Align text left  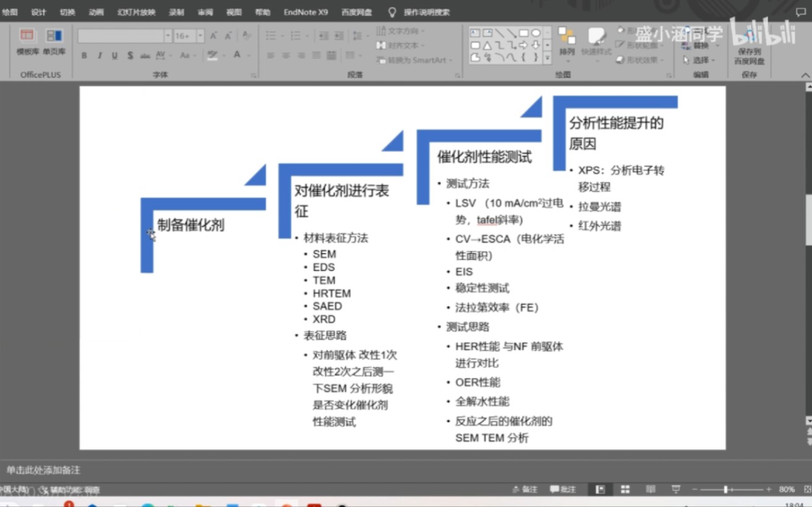[x=271, y=56]
